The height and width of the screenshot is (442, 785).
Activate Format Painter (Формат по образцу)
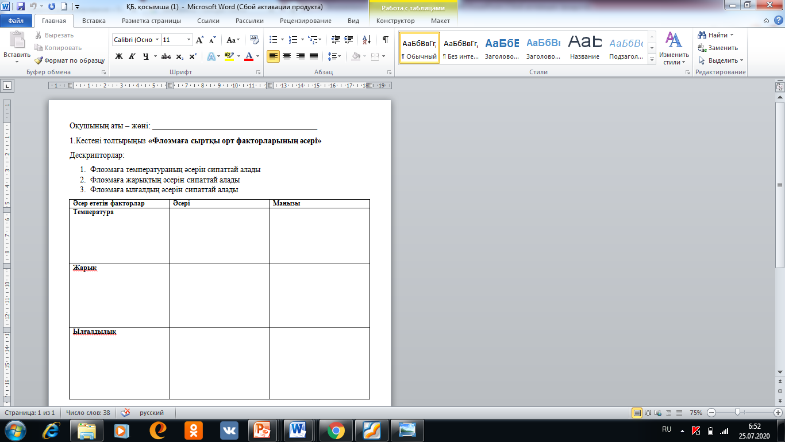(70, 60)
